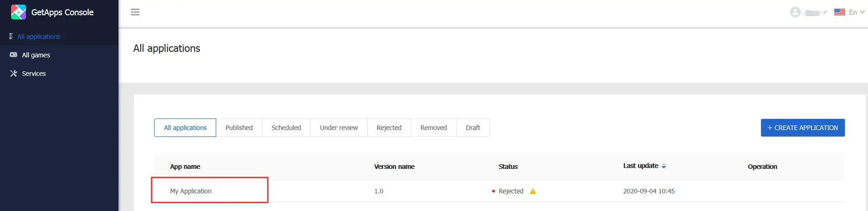This screenshot has height=211, width=868.
Task: Sort by Last update column arrows
Action: click(664, 166)
